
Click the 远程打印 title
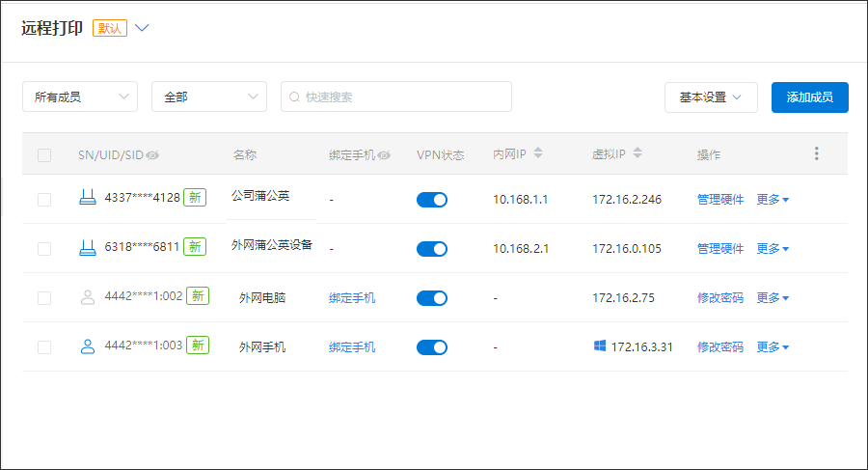coord(52,28)
